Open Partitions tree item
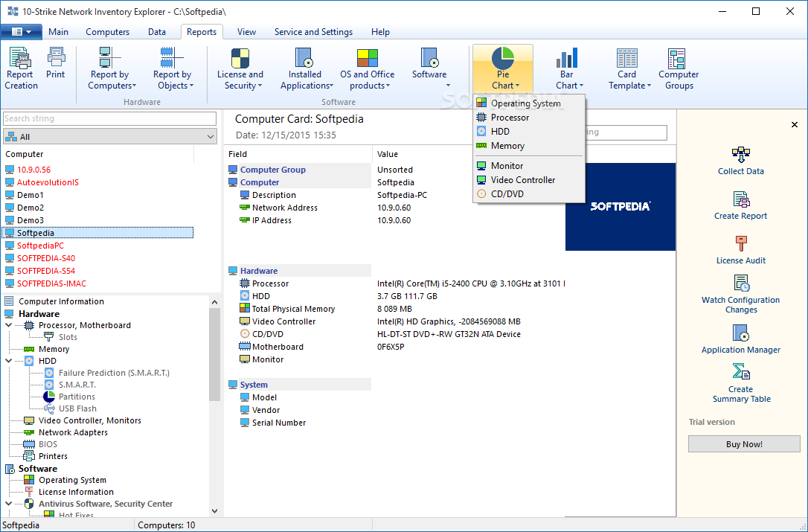Image resolution: width=808 pixels, height=532 pixels. click(x=77, y=397)
